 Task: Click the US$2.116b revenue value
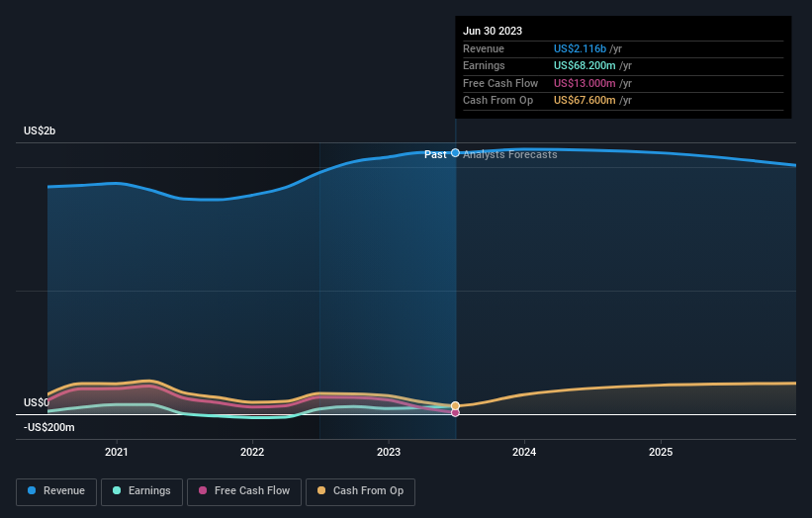(x=580, y=48)
